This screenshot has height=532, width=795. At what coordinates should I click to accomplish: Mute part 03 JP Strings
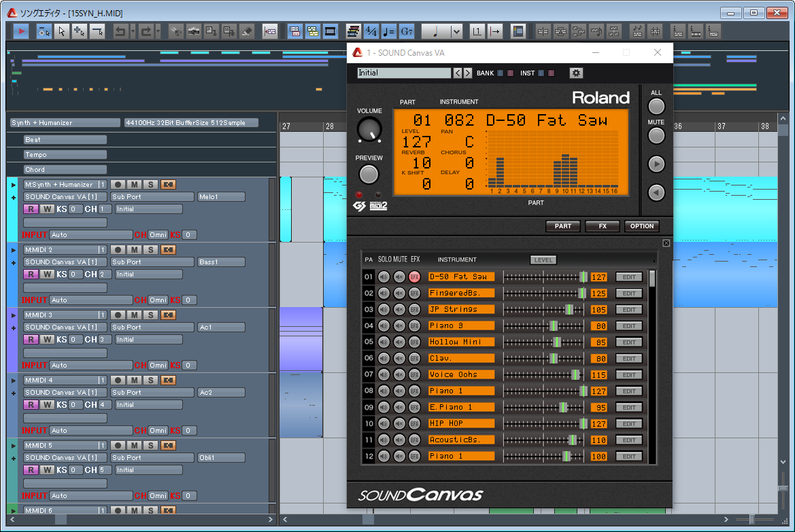(399, 310)
